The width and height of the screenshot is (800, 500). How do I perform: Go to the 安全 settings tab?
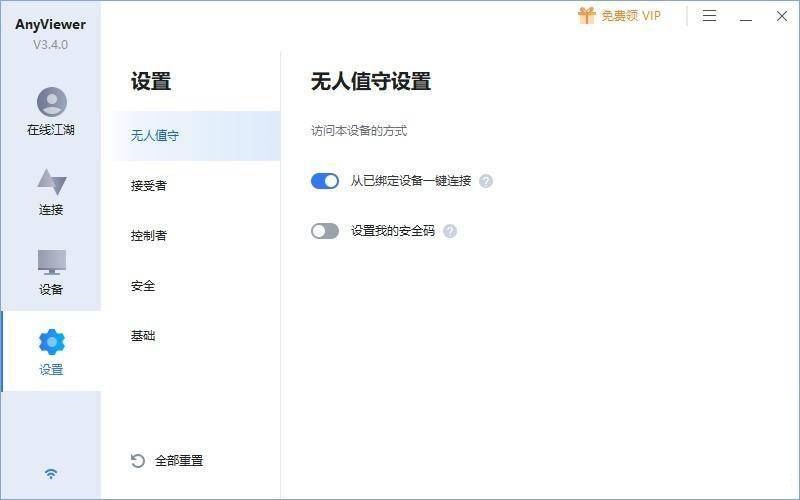143,286
